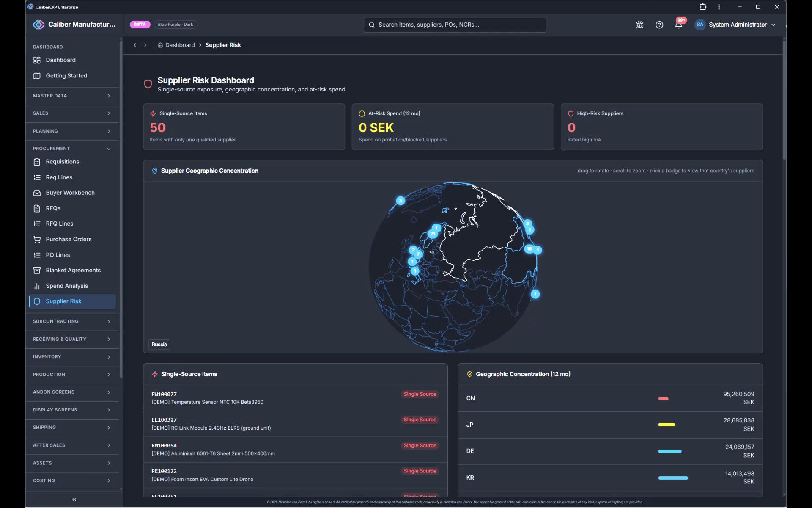Screen dimensions: 812x508
Task: Open single-source item PW100027 row
Action: click(x=295, y=398)
